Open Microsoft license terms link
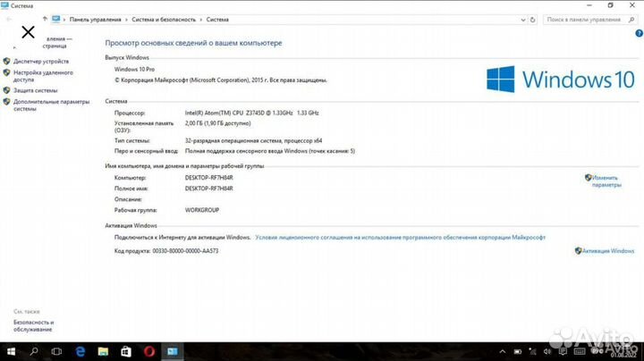Viewport: 644px width, 361px height. point(400,237)
